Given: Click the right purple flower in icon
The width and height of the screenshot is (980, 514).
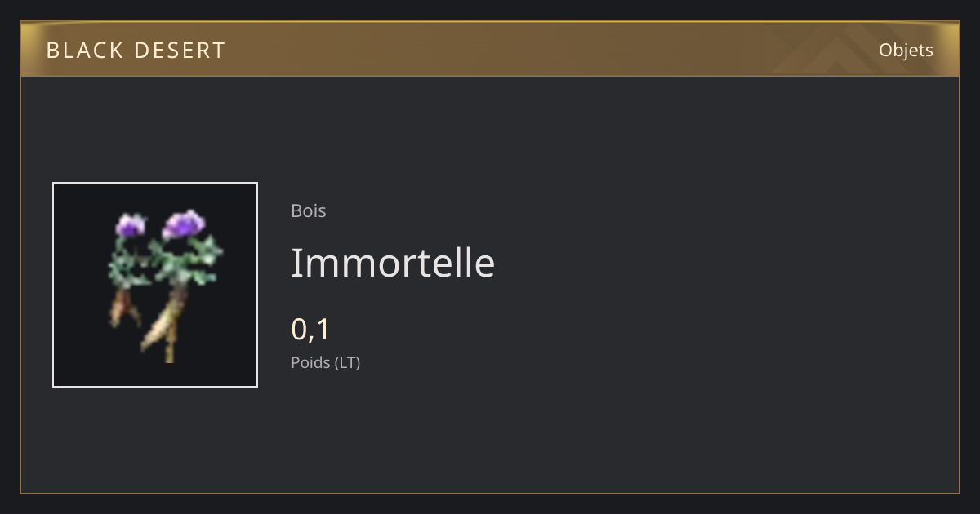Looking at the screenshot, I should [184, 224].
